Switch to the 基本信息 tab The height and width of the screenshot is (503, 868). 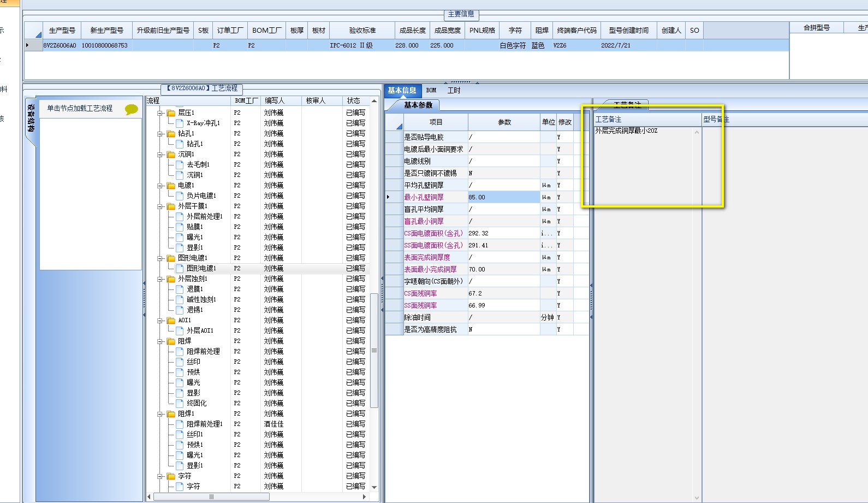tap(402, 91)
